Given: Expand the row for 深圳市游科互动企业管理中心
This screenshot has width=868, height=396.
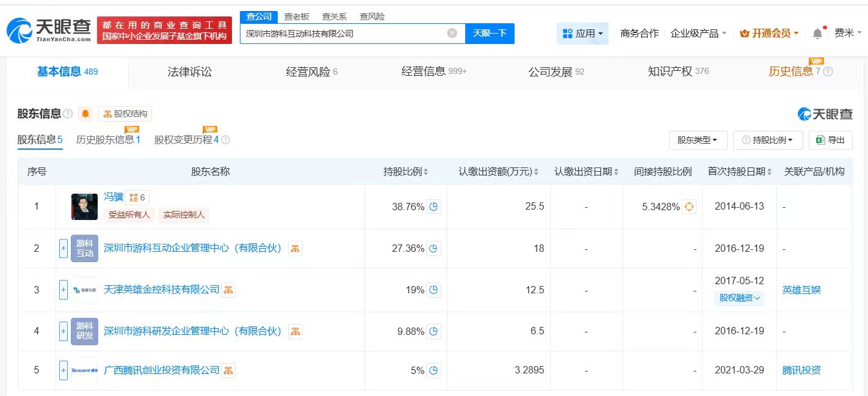Looking at the screenshot, I should click(63, 248).
